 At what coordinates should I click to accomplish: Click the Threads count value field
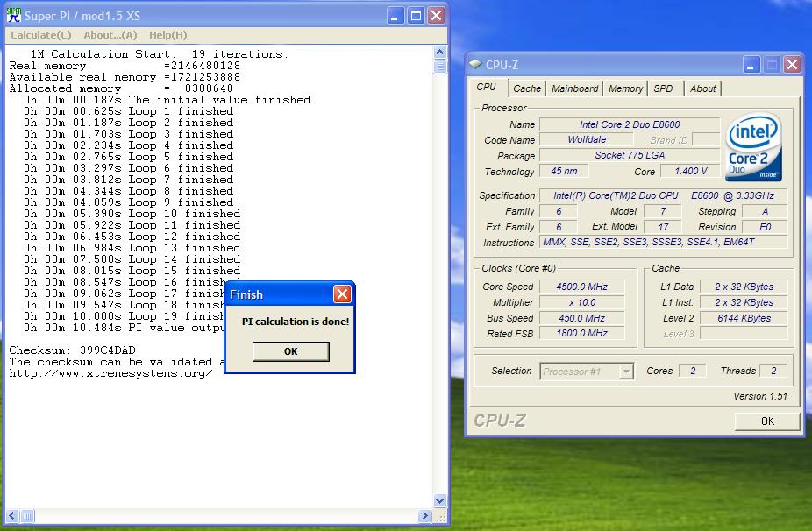[773, 371]
